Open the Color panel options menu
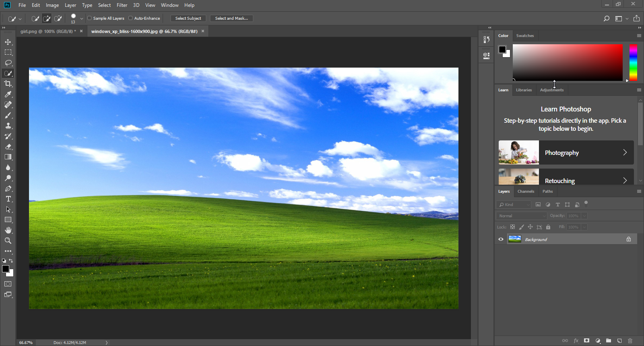 pyautogui.click(x=639, y=36)
